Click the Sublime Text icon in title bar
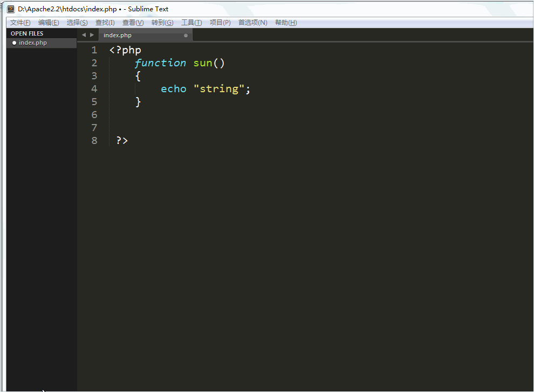Image resolution: width=534 pixels, height=392 pixels. tap(11, 9)
